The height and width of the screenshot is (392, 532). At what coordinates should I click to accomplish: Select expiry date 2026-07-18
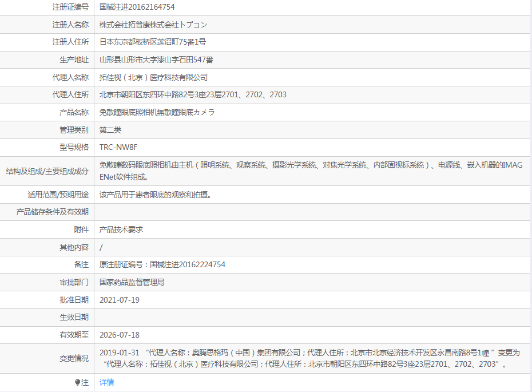coord(120,335)
